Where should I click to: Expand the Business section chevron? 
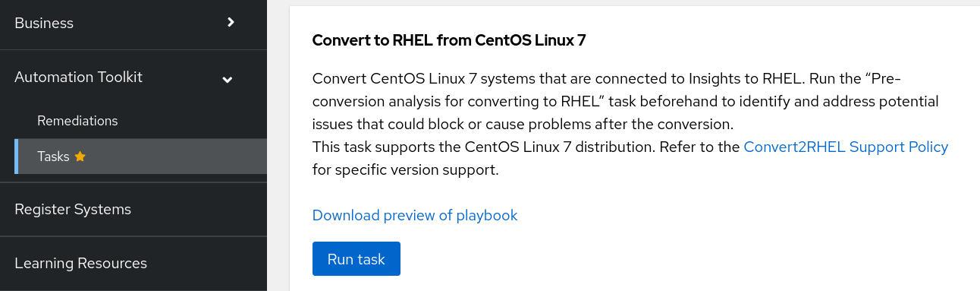point(231,23)
